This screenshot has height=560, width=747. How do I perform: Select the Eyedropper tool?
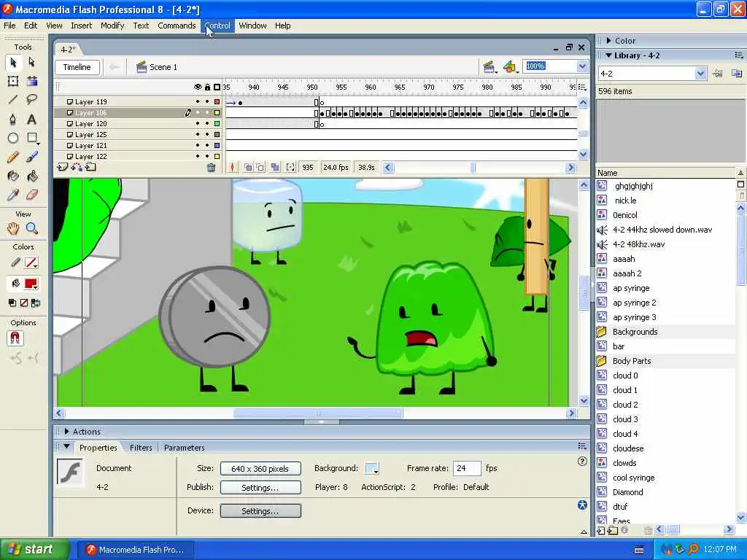(x=13, y=195)
